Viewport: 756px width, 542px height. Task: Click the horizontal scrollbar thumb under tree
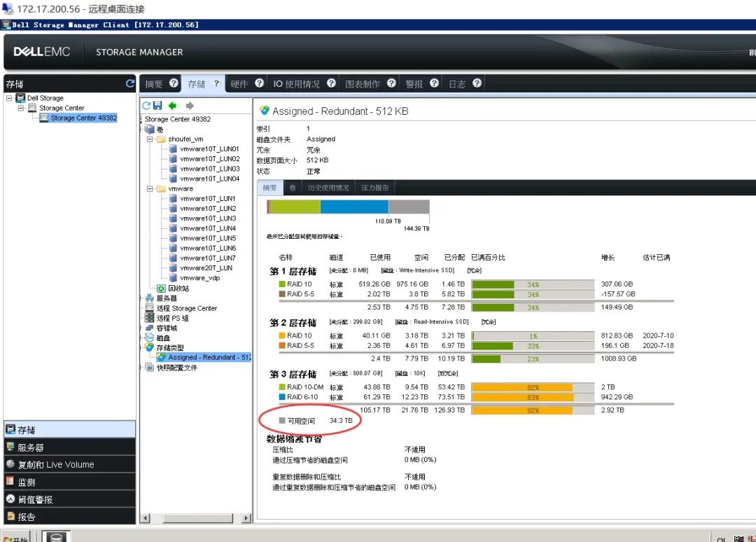pyautogui.click(x=197, y=518)
